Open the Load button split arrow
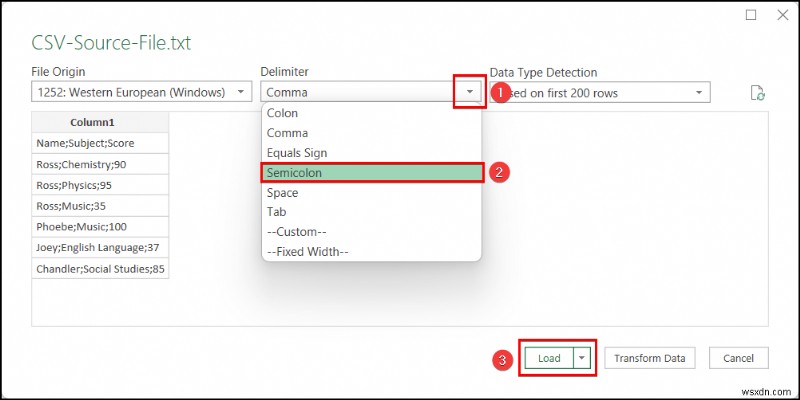Screen dimensions: 800x400 (582, 358)
